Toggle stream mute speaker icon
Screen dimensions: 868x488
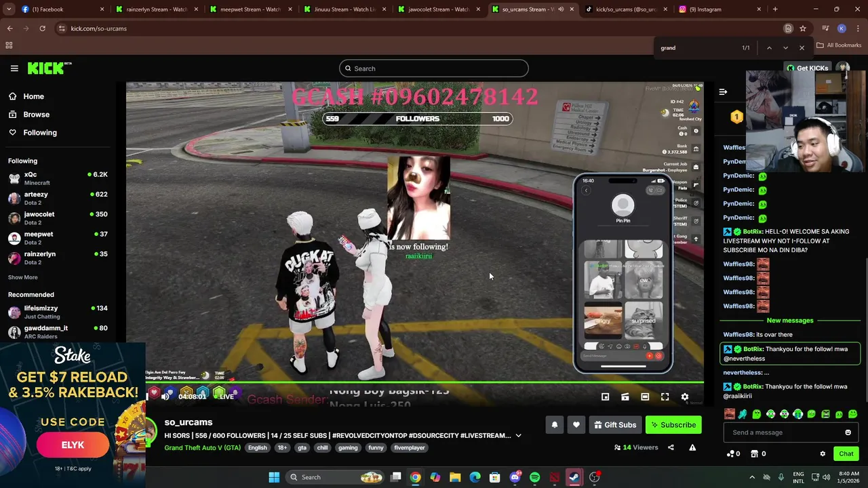(x=165, y=396)
